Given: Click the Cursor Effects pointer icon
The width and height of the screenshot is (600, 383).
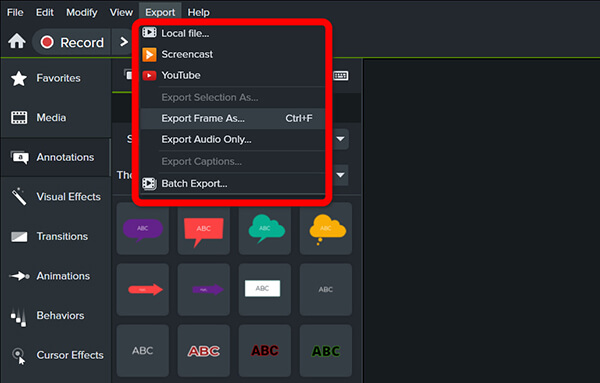Looking at the screenshot, I should (x=19, y=356).
